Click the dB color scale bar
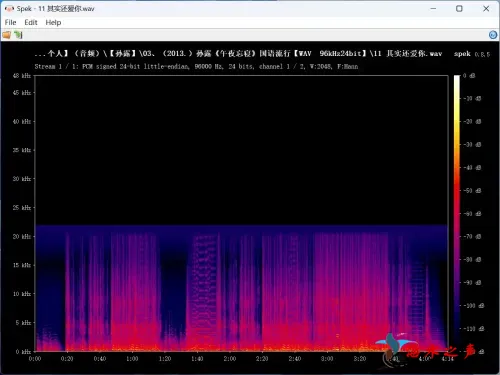 457,213
